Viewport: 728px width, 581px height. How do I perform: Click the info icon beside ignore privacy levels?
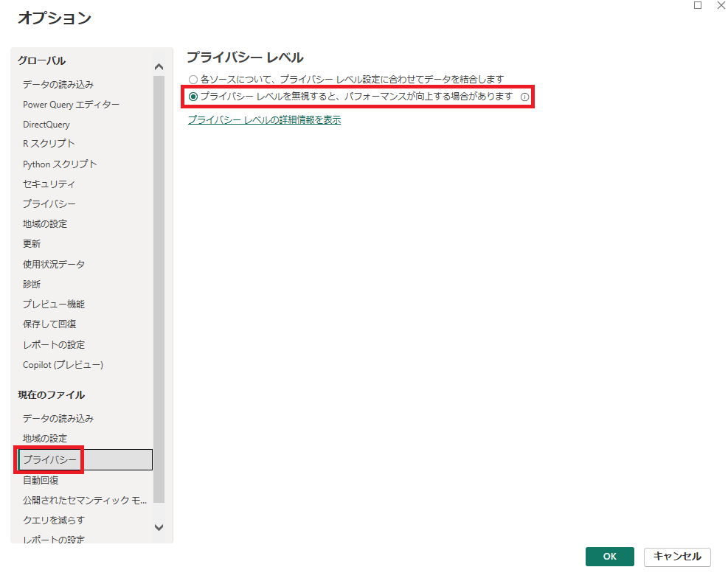click(524, 97)
